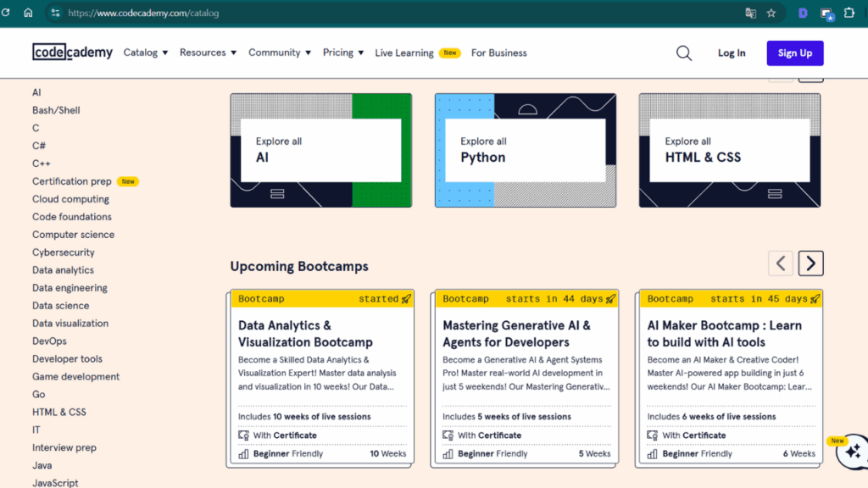Screen dimensions: 868x488
Task: Click the Sign Up button
Action: click(x=794, y=53)
